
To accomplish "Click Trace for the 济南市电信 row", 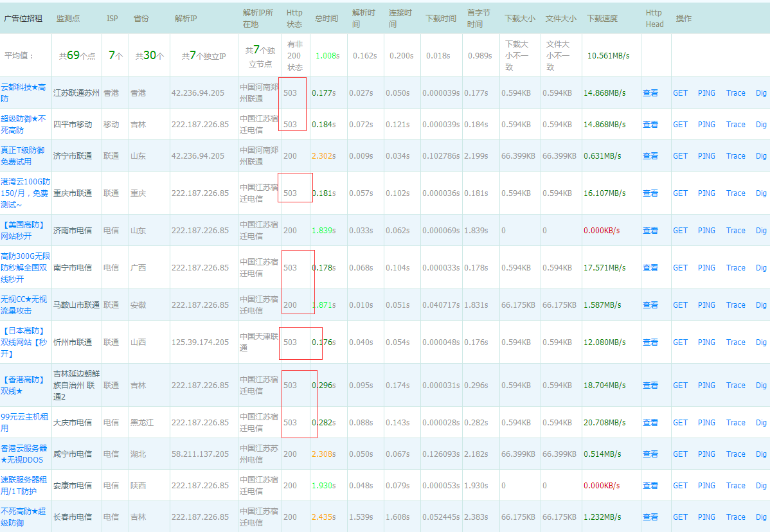I will click(x=735, y=231).
